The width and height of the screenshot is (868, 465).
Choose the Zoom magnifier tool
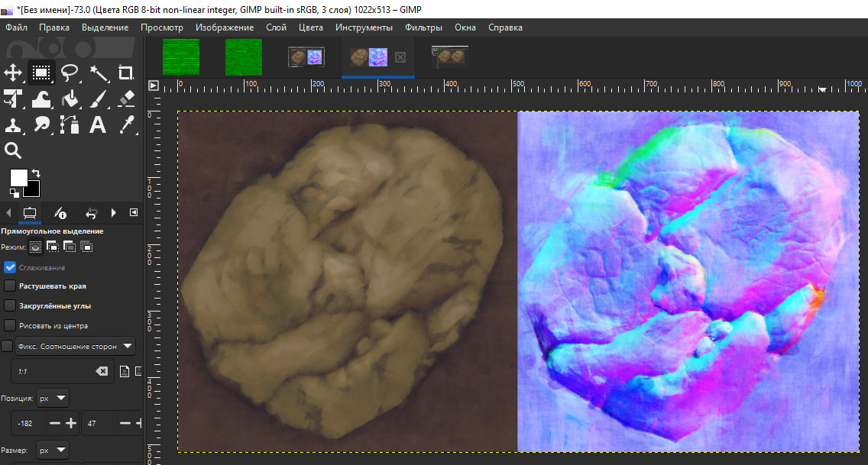(x=13, y=150)
